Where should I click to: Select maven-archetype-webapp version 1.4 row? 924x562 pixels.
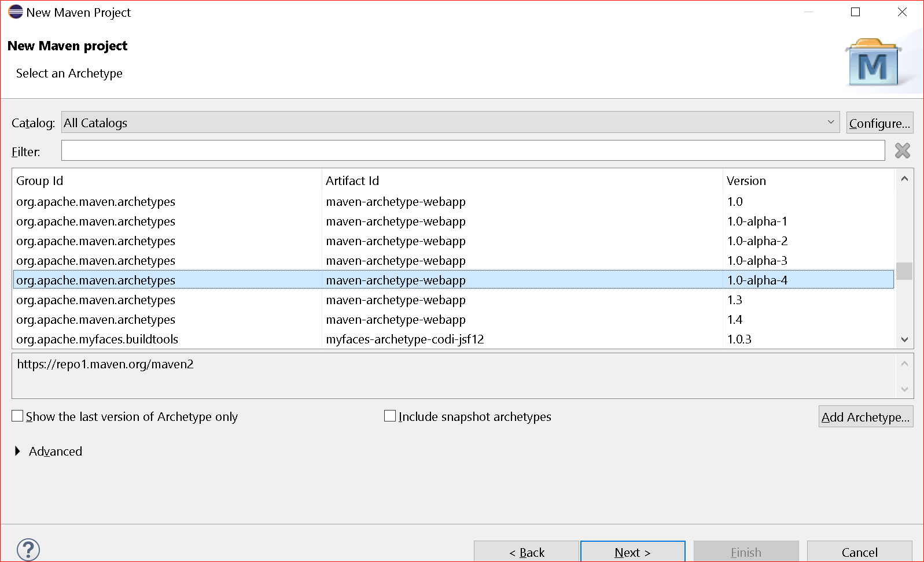coord(453,319)
